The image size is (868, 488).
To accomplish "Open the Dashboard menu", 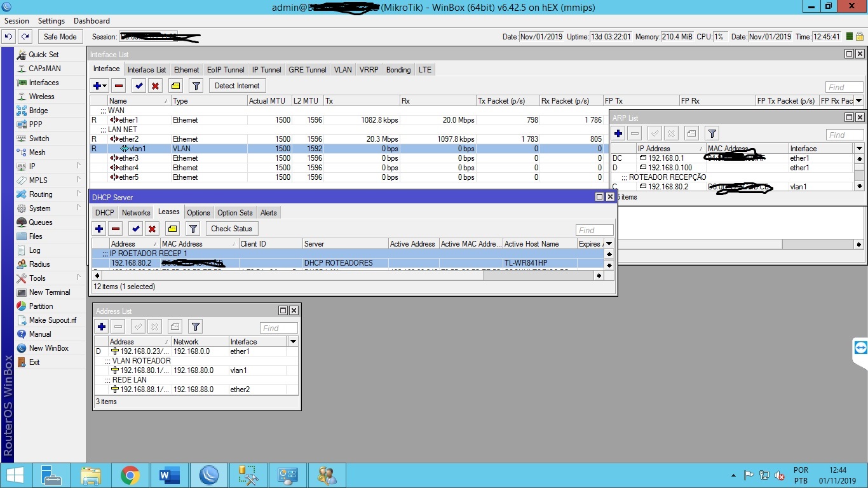I will click(92, 21).
